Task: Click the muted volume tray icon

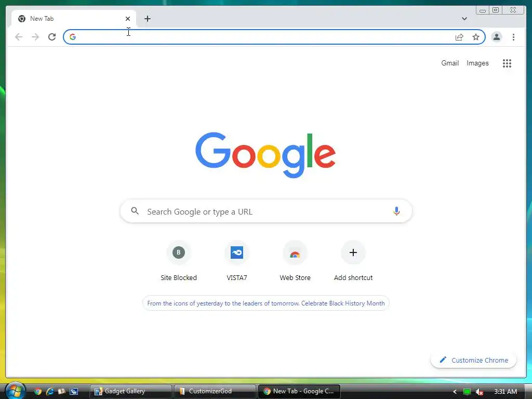Action: click(x=479, y=392)
